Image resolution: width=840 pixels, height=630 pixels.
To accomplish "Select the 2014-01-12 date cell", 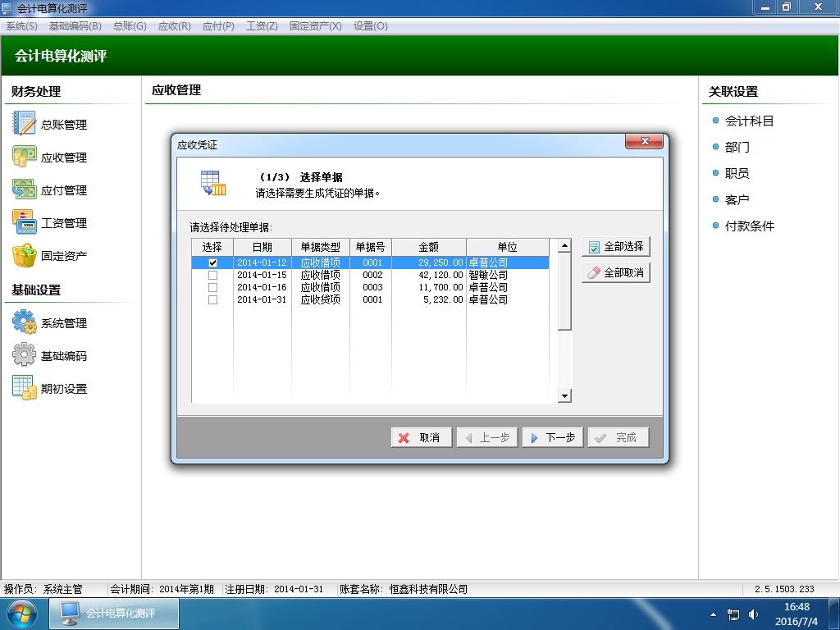I will point(262,262).
